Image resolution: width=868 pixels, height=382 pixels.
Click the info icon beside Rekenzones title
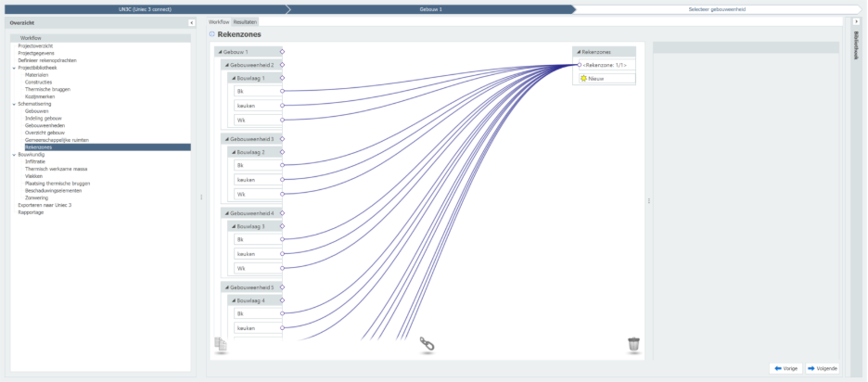pyautogui.click(x=212, y=34)
